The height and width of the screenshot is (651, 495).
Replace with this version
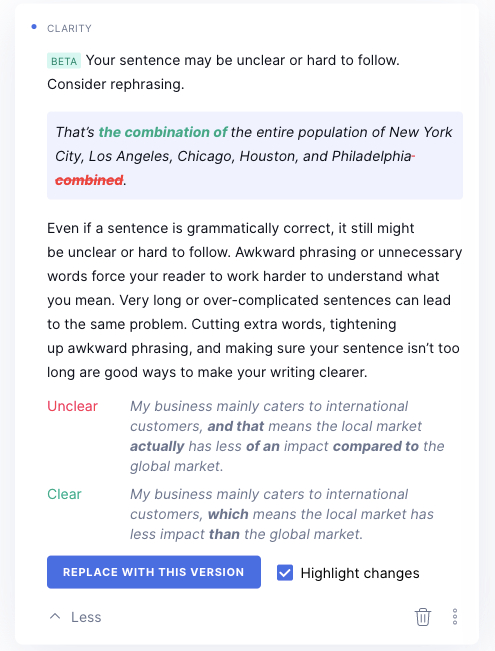[x=154, y=572]
